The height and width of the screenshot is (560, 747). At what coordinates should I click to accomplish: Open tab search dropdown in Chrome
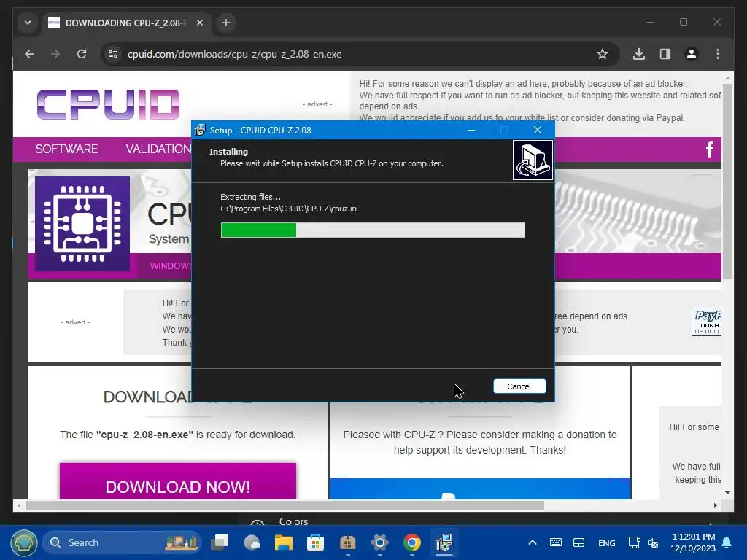(28, 23)
